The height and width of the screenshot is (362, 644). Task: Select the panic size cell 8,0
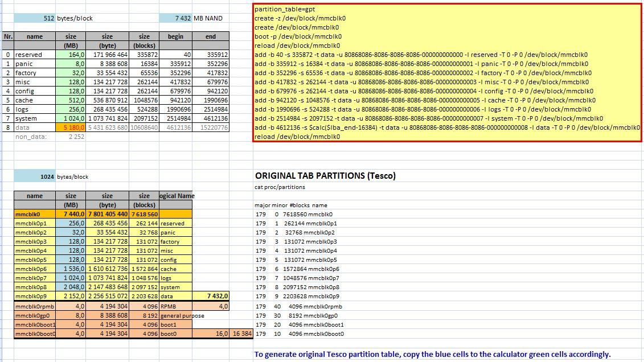coord(71,64)
